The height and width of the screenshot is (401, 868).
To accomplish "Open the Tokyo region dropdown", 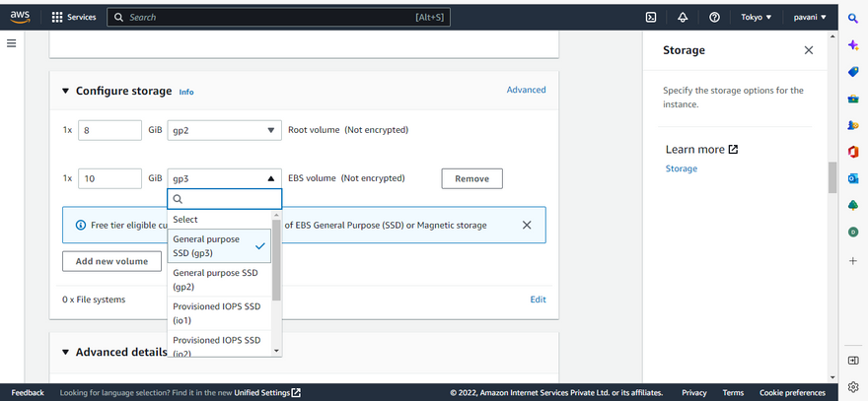I will (755, 17).
